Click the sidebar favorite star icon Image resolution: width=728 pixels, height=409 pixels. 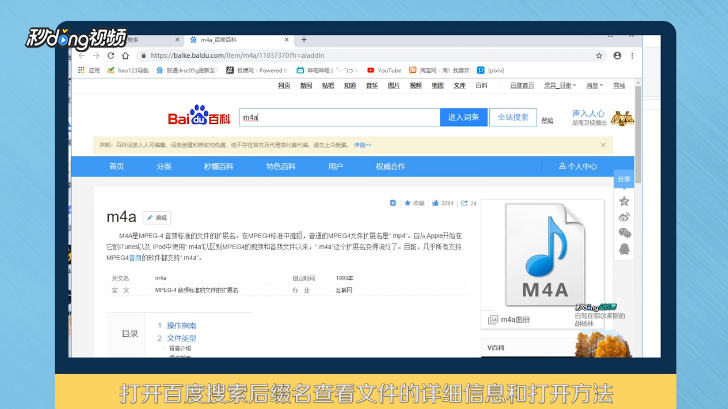click(624, 201)
